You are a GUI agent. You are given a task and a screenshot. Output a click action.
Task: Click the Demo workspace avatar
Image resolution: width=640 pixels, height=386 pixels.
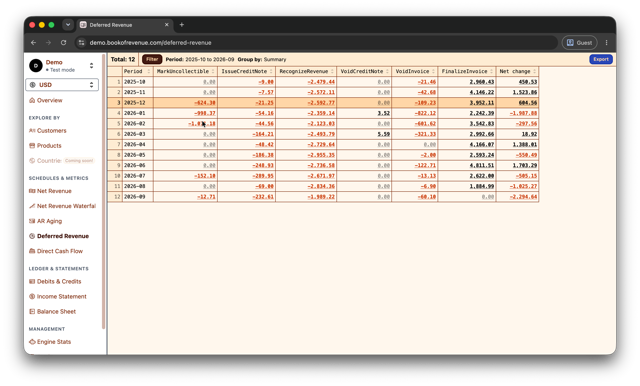tap(36, 65)
